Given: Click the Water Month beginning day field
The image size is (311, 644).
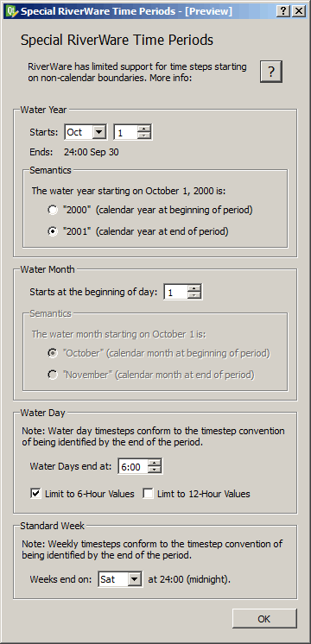Looking at the screenshot, I should [x=176, y=293].
